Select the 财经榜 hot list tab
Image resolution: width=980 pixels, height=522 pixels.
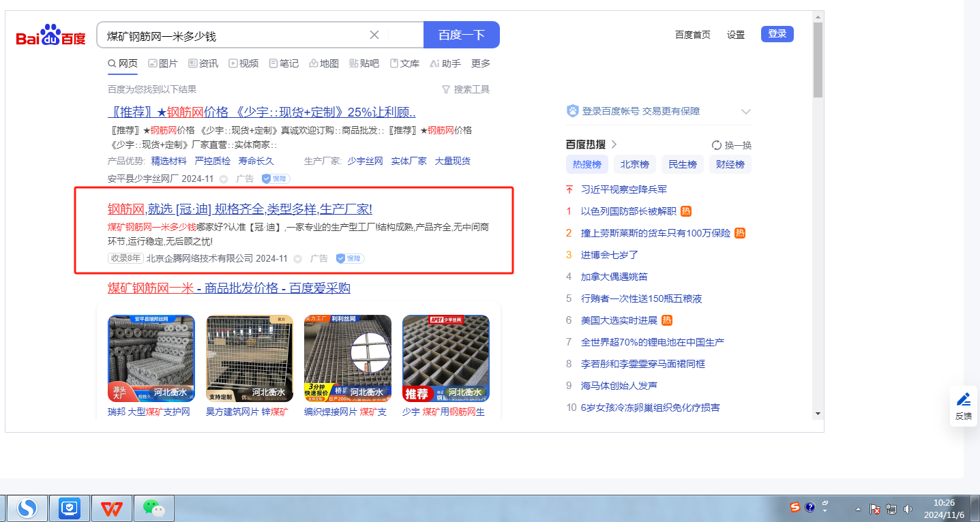[x=730, y=164]
